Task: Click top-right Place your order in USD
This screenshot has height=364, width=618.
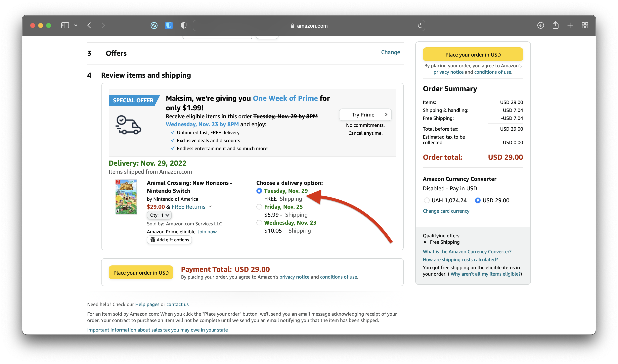Action: (x=473, y=54)
